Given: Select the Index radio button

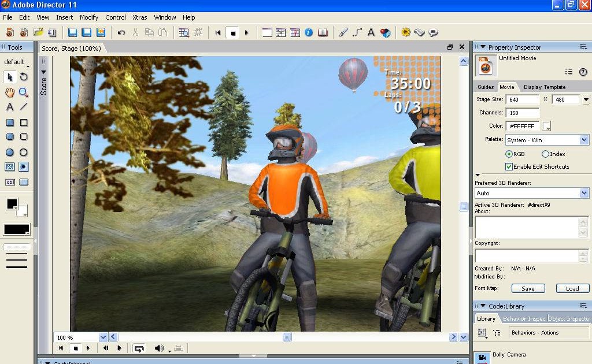Looking at the screenshot, I should tap(545, 154).
